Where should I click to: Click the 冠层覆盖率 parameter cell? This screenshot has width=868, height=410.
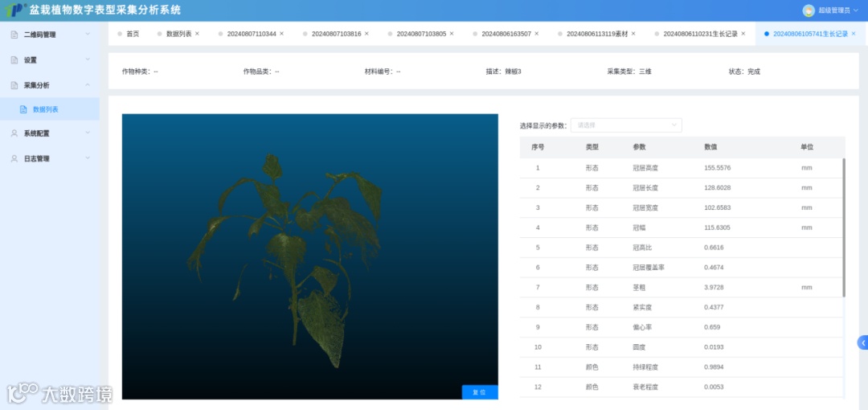pyautogui.click(x=649, y=268)
